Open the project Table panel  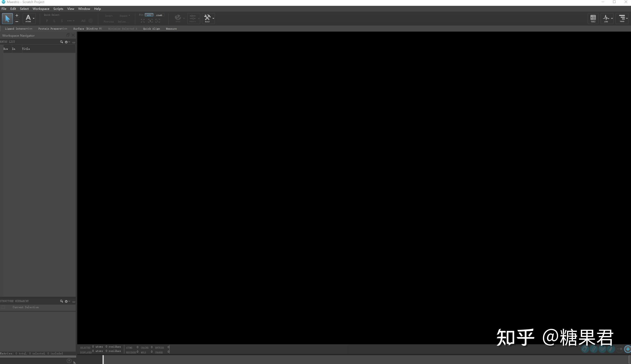pos(593,18)
